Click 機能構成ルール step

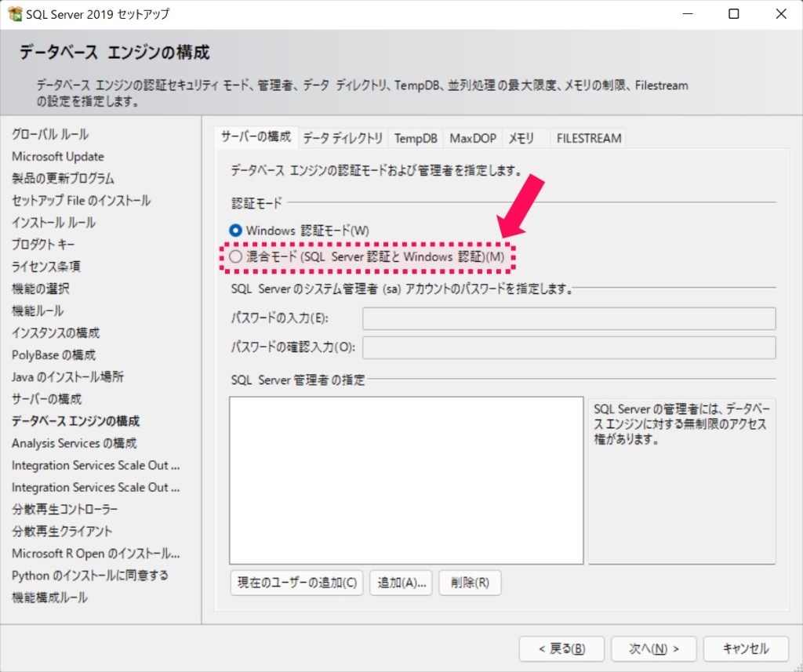(49, 598)
